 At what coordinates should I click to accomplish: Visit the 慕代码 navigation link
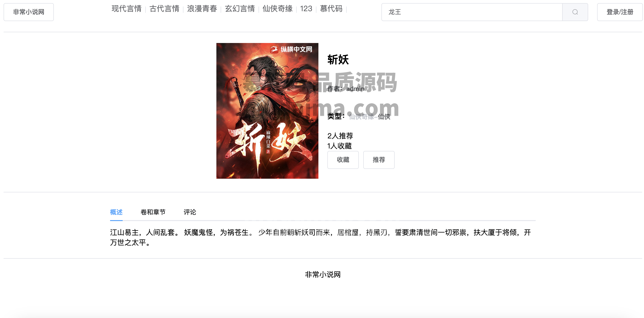(x=331, y=9)
